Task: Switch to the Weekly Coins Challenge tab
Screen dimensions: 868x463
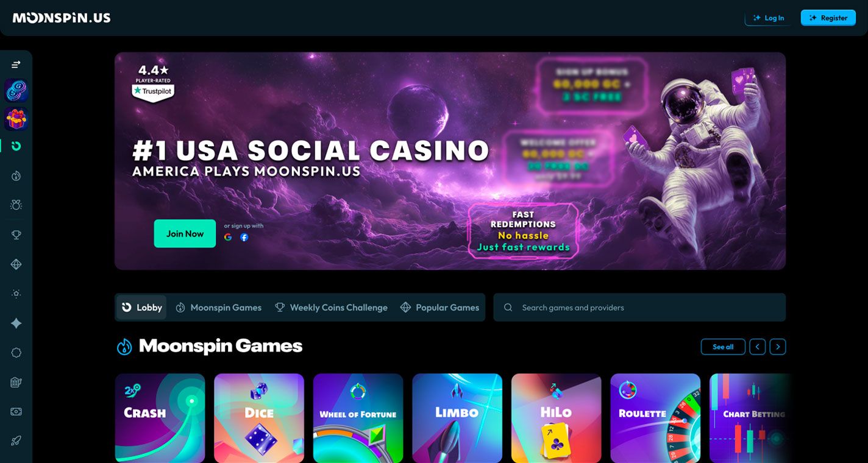Action: (x=332, y=308)
